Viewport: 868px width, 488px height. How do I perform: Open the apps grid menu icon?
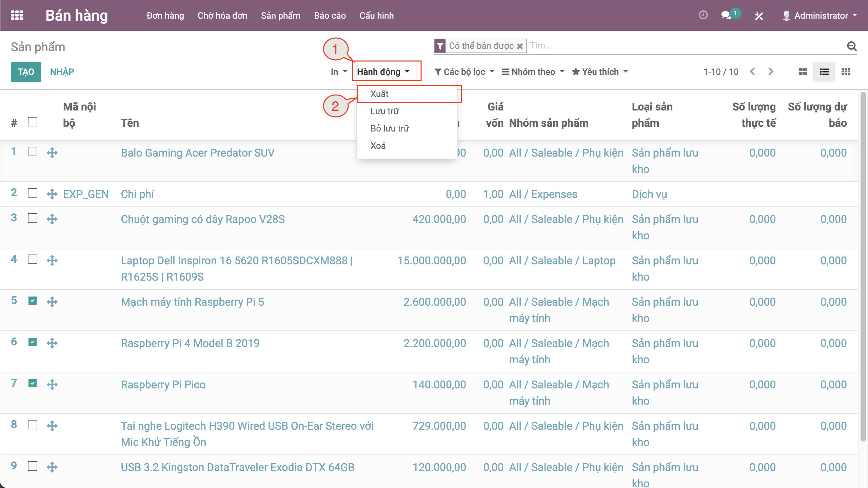17,16
